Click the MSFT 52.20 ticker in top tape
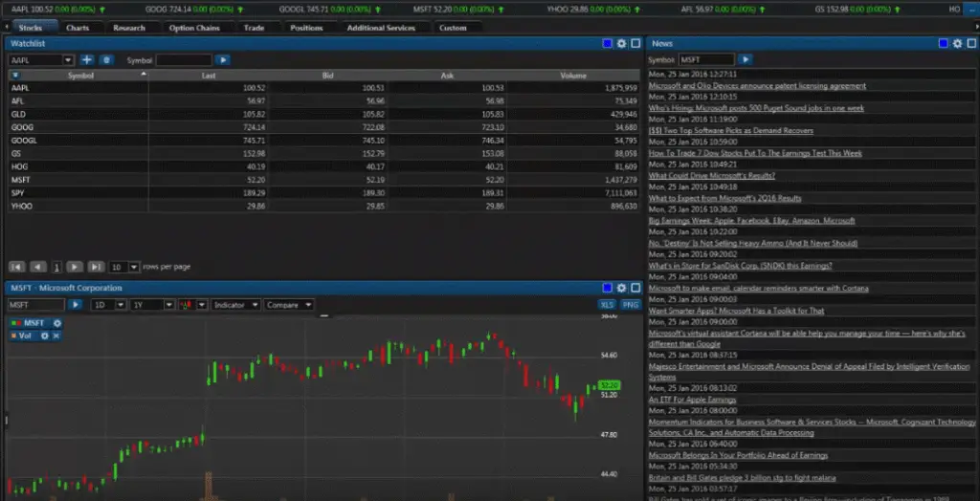The width and height of the screenshot is (980, 501). 460,10
